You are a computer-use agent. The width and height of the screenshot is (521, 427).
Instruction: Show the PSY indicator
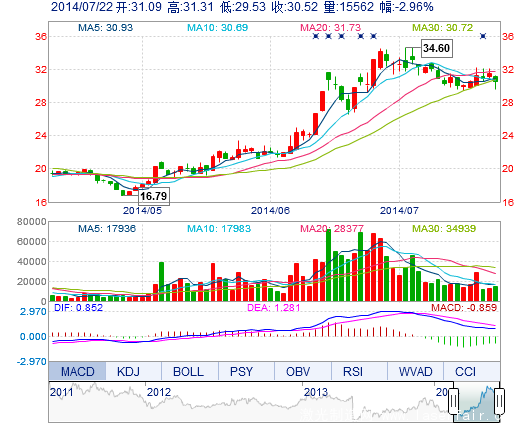tap(241, 371)
